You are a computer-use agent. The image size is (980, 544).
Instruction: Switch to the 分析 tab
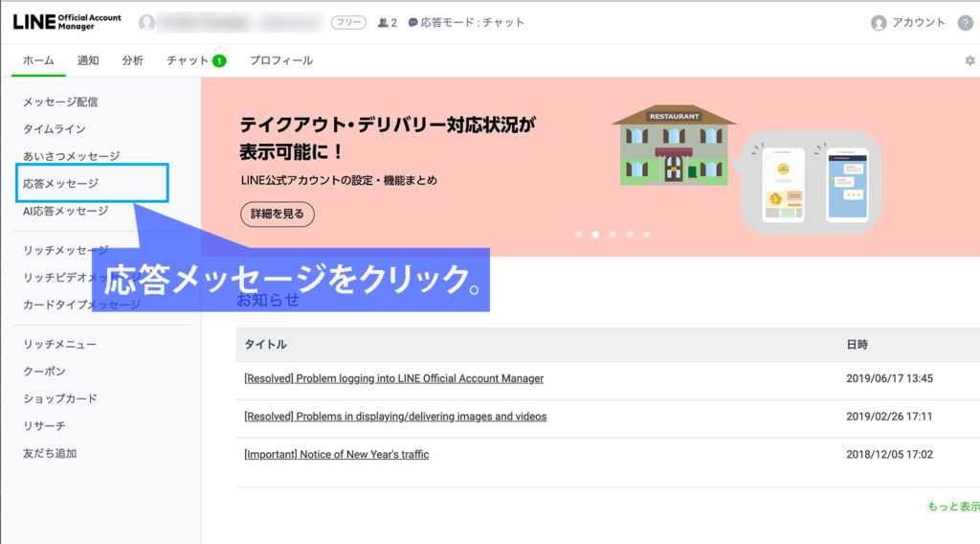point(132,60)
